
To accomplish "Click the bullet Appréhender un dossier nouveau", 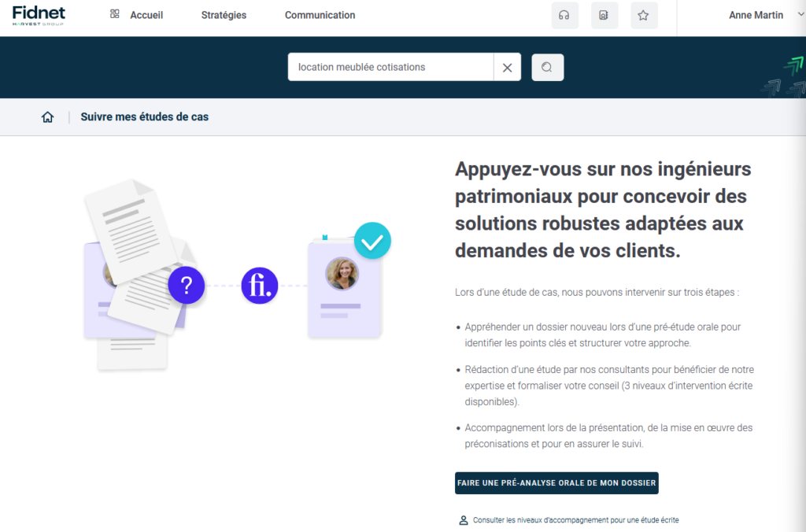I will [x=602, y=334].
